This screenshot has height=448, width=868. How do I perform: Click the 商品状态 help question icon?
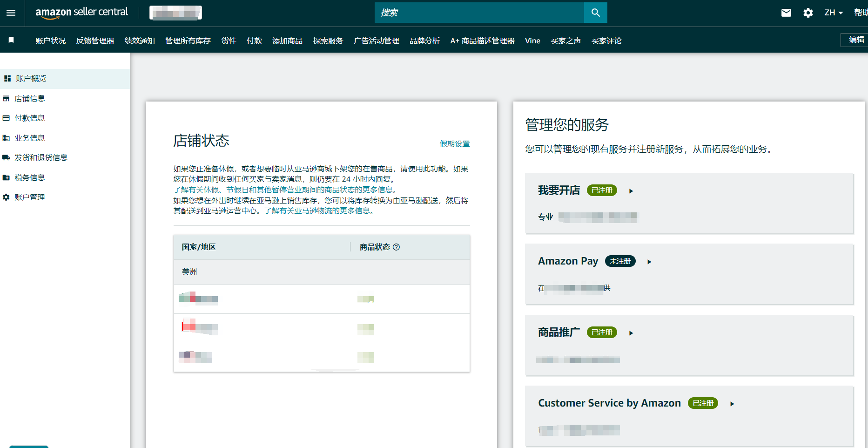(x=396, y=247)
